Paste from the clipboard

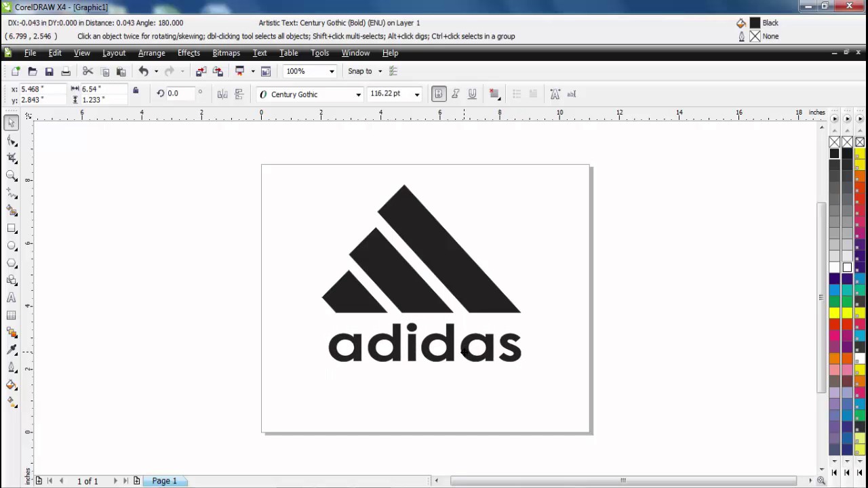[x=121, y=71]
